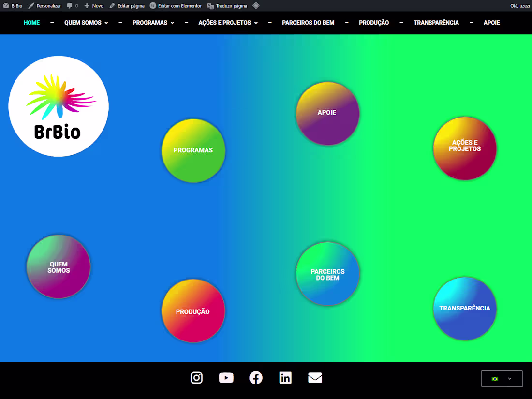Open the comments bubble icon
This screenshot has height=399, width=532.
click(70, 6)
